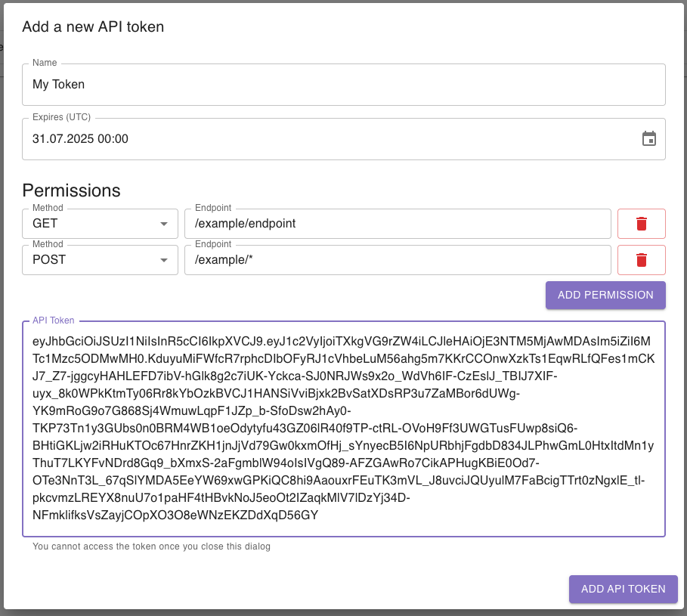Open the POST Method selector

coord(98,259)
